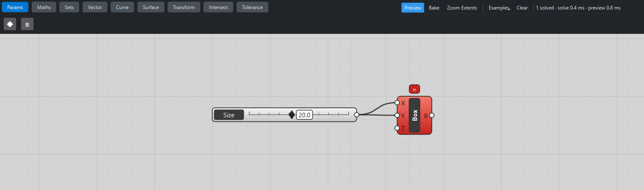Click Zoom Extents
Image resolution: width=644 pixels, height=190 pixels.
[x=462, y=7]
